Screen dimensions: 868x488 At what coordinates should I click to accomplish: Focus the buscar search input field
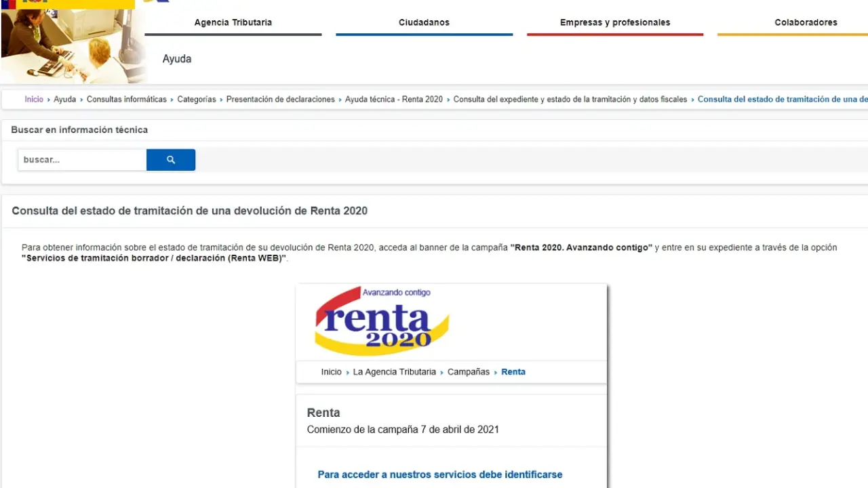[x=82, y=160]
